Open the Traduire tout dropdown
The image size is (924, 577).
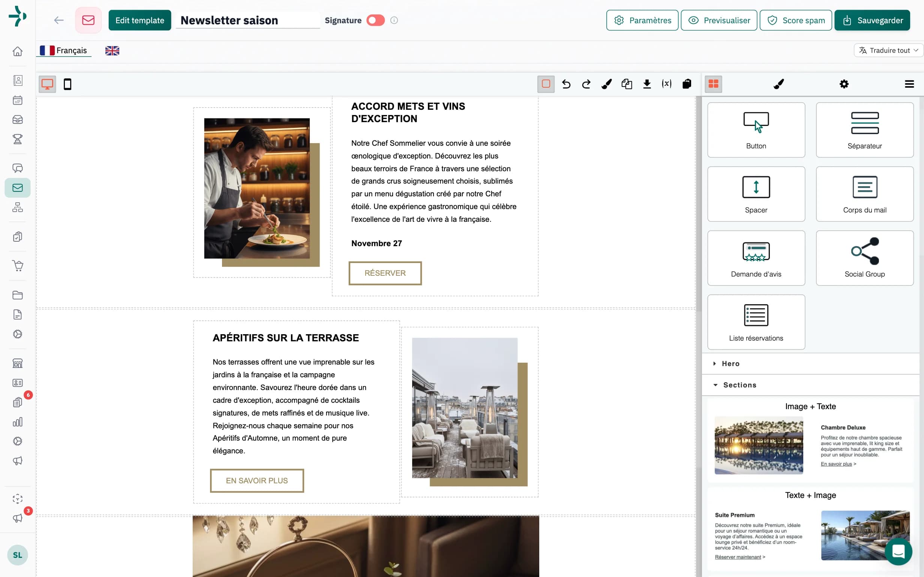[888, 50]
